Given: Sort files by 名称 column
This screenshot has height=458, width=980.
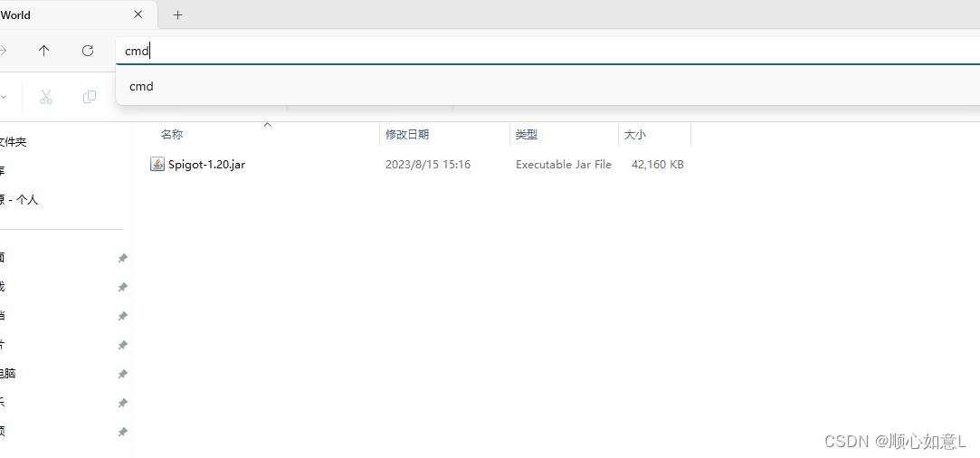Looking at the screenshot, I should [172, 134].
